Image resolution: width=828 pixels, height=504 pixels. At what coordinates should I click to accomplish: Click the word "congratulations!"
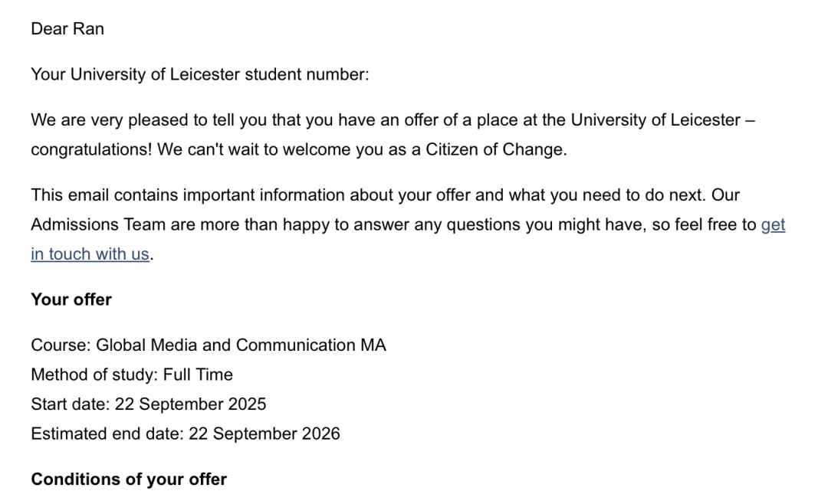(x=91, y=149)
